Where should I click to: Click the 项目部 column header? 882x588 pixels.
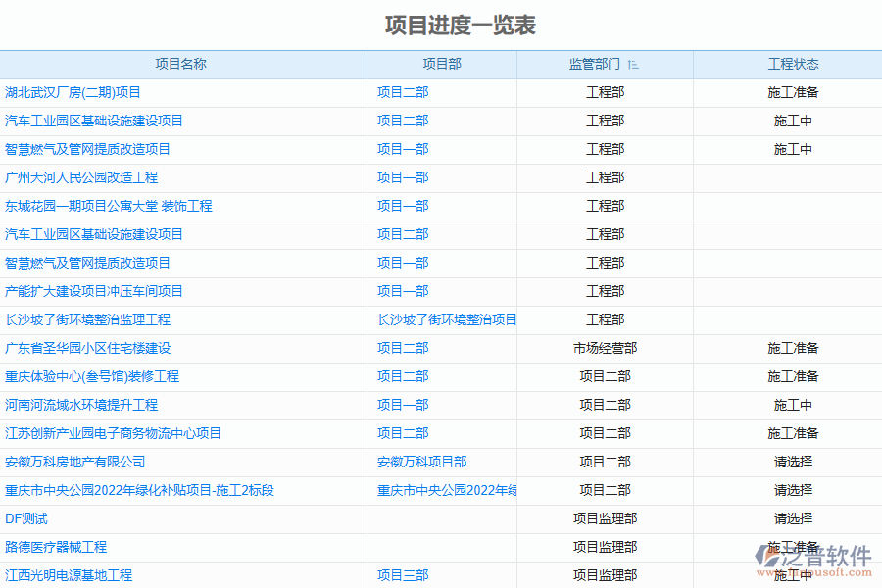coord(442,65)
